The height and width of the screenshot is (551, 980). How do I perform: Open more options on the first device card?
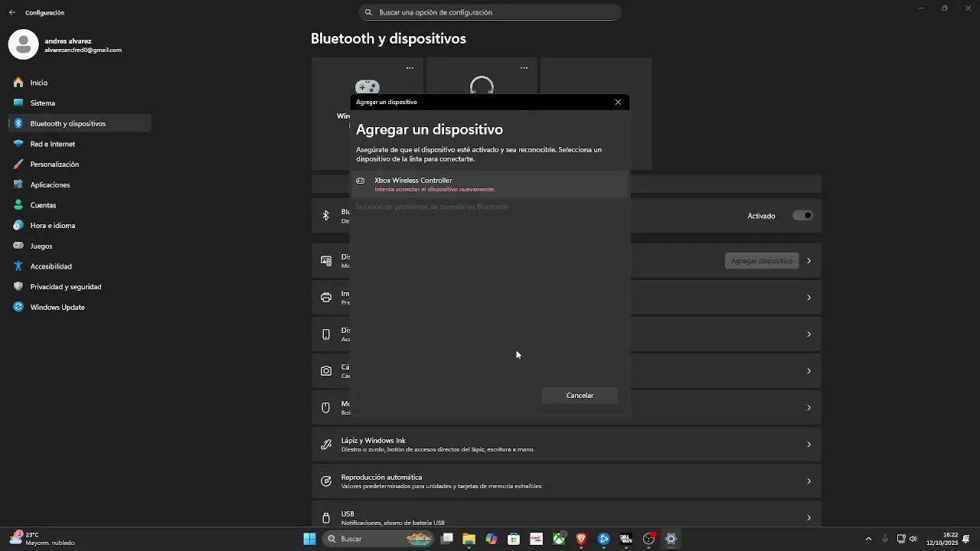click(410, 68)
